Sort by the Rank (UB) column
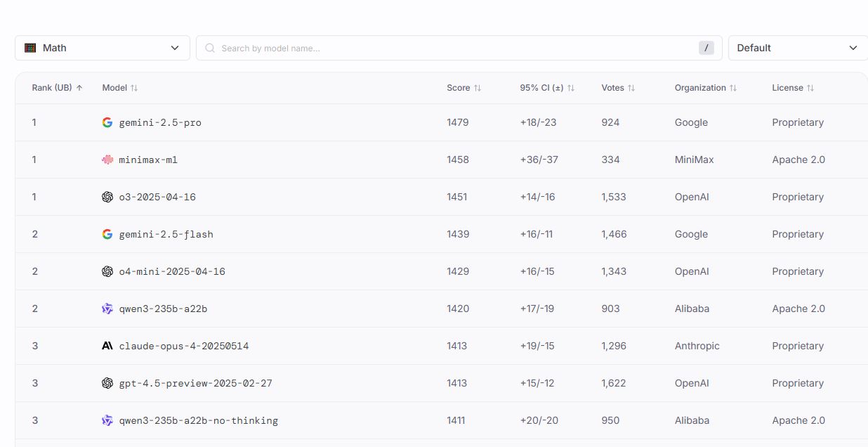The image size is (868, 447). click(57, 88)
